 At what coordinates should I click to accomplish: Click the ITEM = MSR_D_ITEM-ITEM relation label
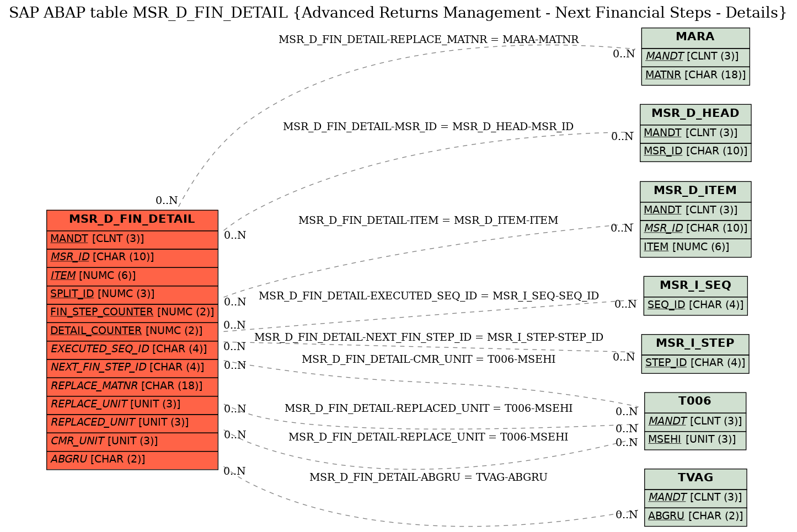(429, 221)
